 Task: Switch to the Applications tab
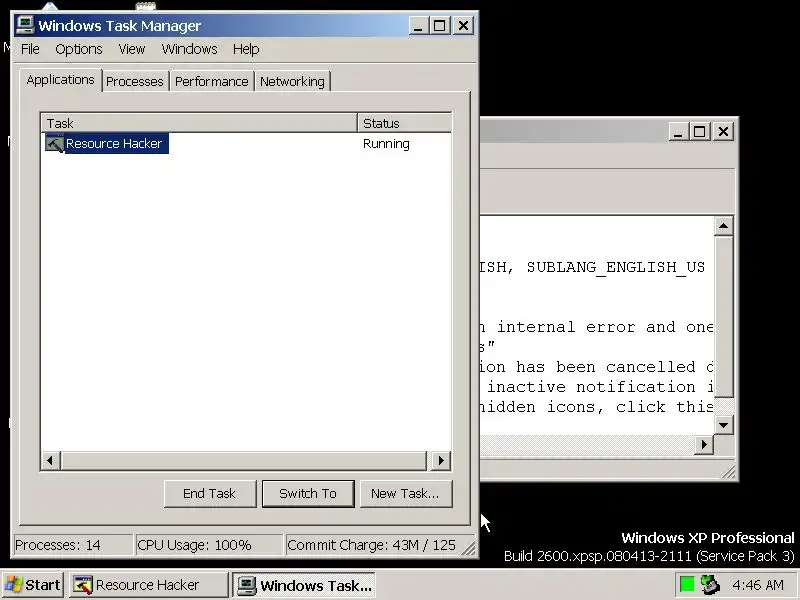(60, 80)
